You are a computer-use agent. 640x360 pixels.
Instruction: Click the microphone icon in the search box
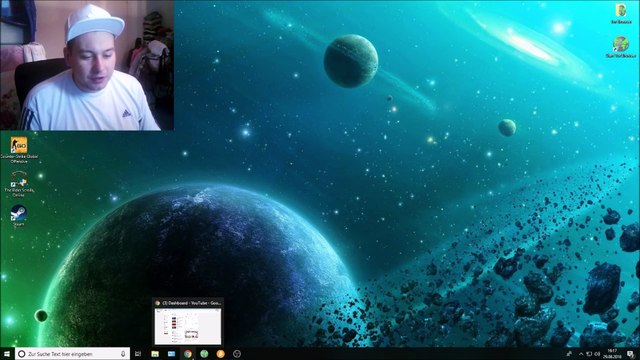tap(123, 354)
